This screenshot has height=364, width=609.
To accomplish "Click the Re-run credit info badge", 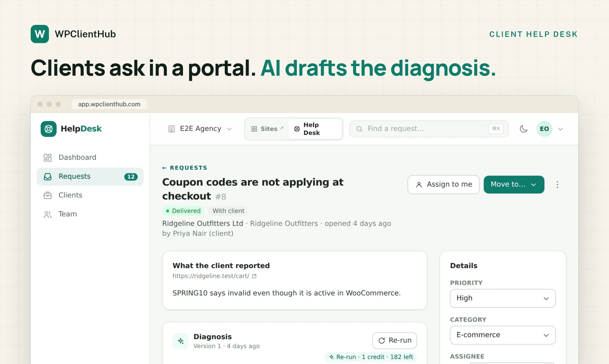I will 371,357.
